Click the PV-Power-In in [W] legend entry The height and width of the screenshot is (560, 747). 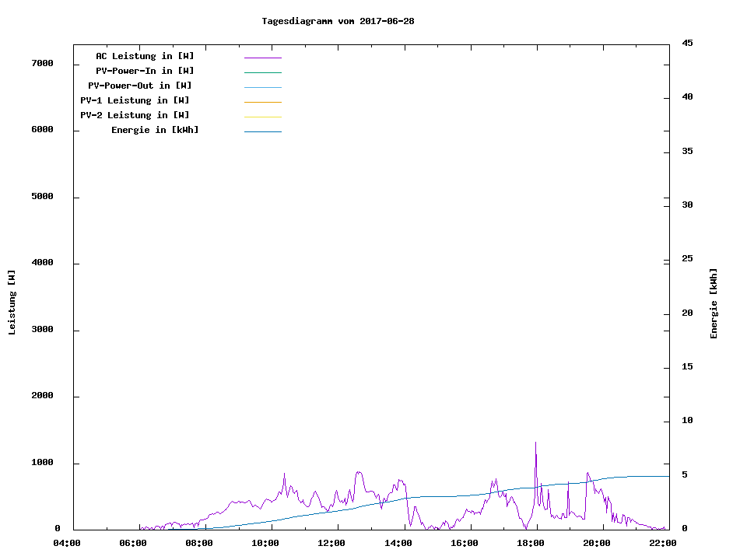(150, 71)
